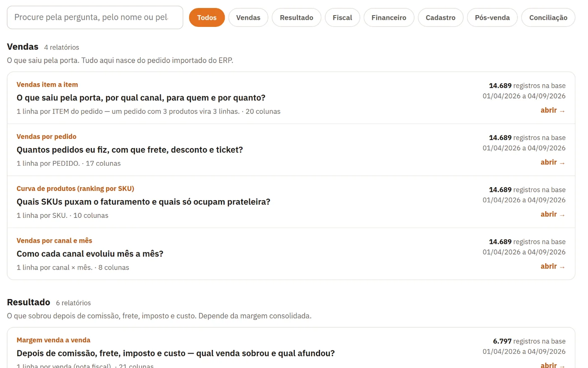Click abrir arrow for Margem venda a venda
The width and height of the screenshot is (588, 368).
(x=553, y=365)
